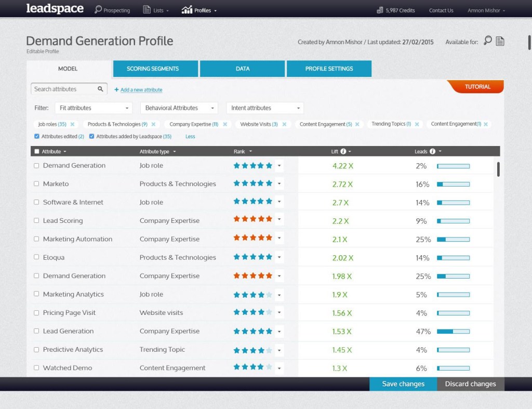Click the Leads column info icon
This screenshot has width=532, height=409.
(432, 151)
